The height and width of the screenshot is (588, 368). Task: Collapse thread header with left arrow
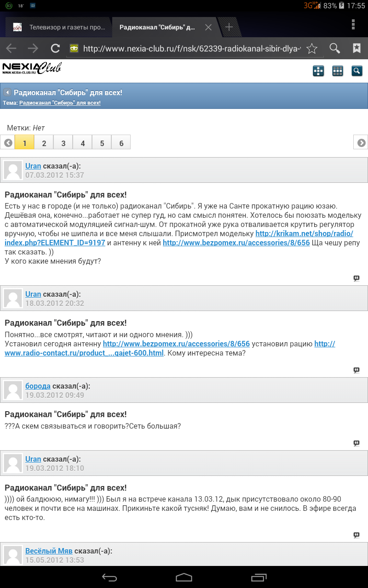(7, 93)
